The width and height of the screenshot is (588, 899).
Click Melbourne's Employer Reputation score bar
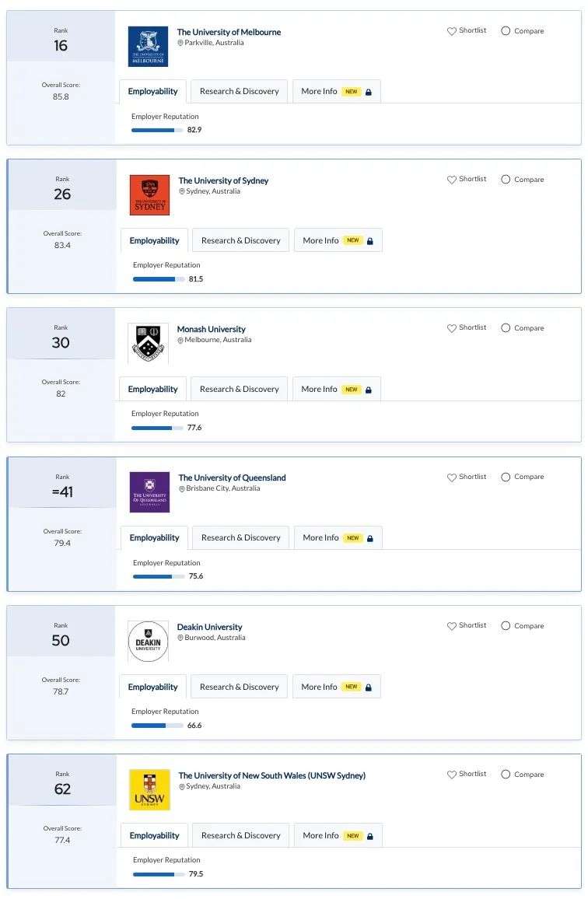pyautogui.click(x=157, y=130)
